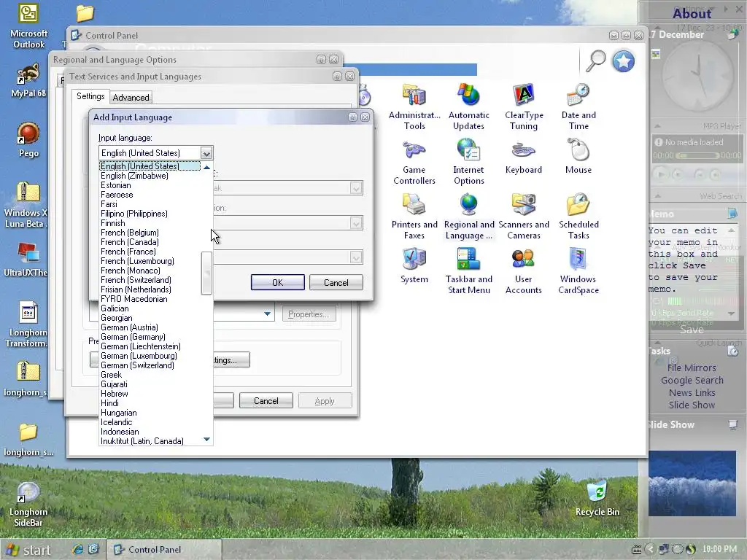Click Cancel in Add Input Language dialog

click(x=336, y=282)
